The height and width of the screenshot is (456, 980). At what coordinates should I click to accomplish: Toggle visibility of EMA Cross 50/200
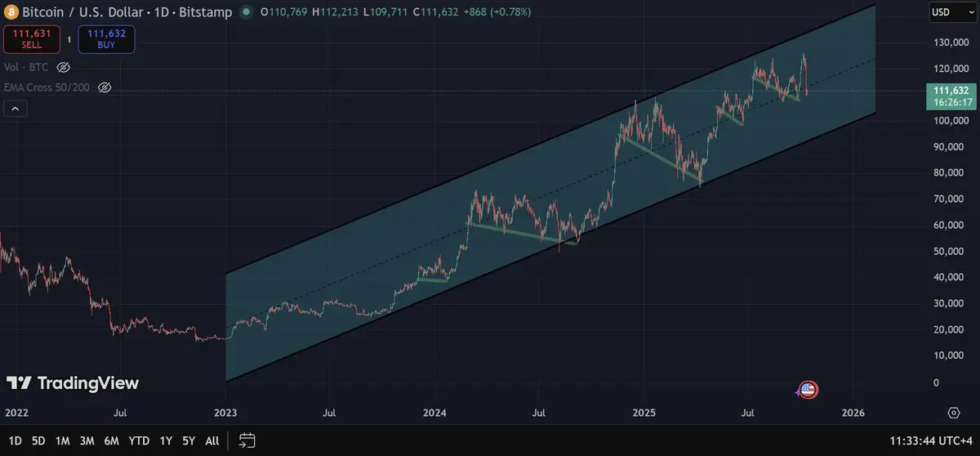(104, 87)
